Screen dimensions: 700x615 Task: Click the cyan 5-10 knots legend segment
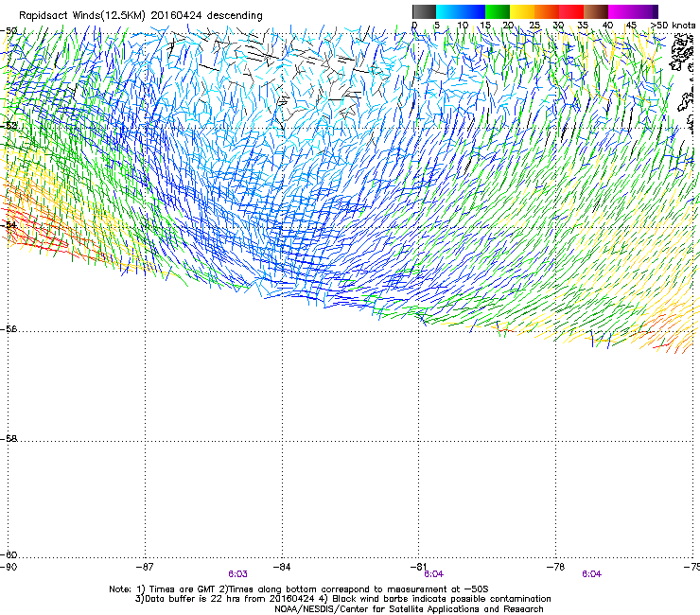pyautogui.click(x=448, y=11)
